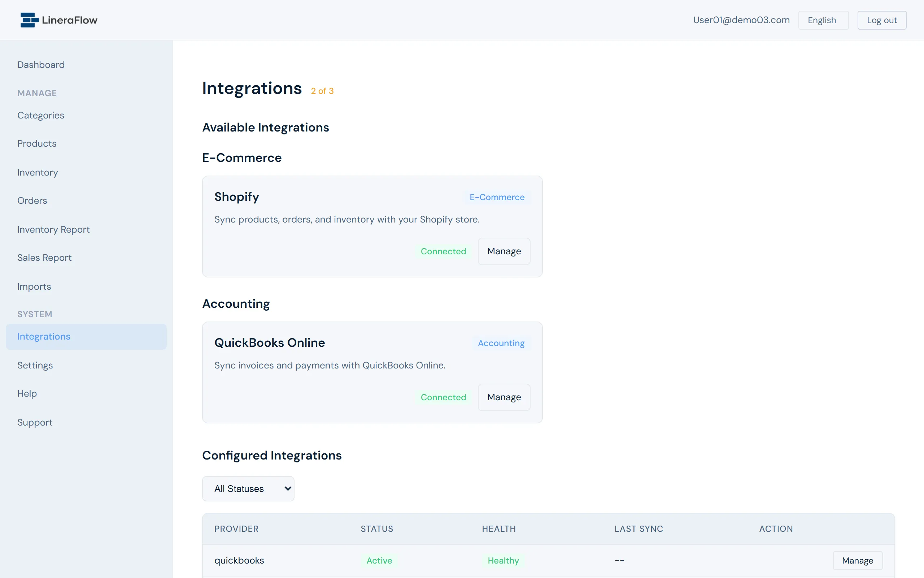Navigate to Inventory
The width and height of the screenshot is (924, 578).
click(x=38, y=172)
